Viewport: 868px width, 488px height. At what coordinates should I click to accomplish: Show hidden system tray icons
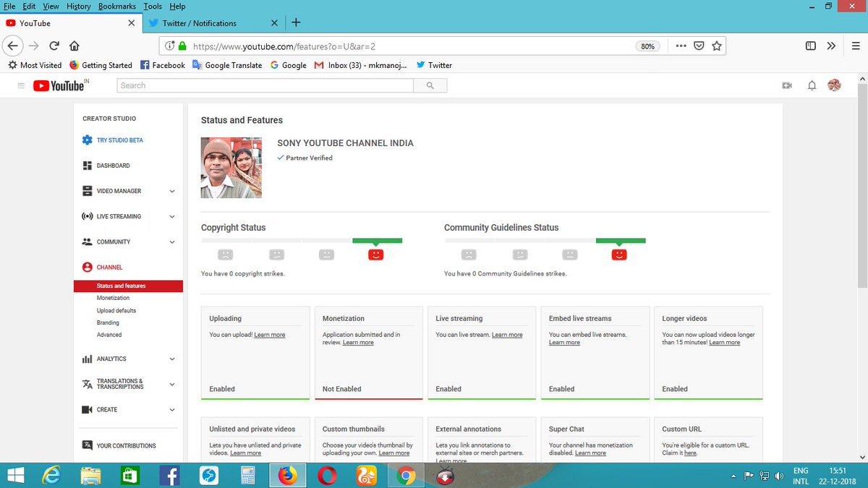coord(733,476)
